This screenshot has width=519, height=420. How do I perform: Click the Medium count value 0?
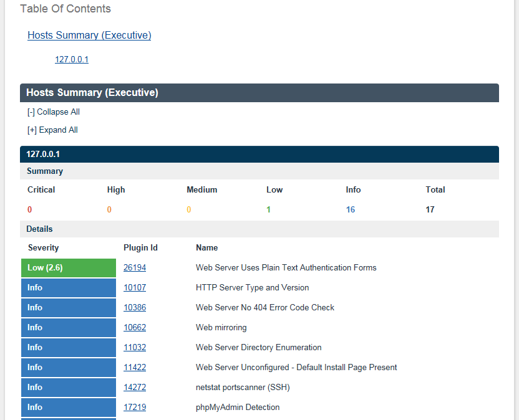point(188,209)
